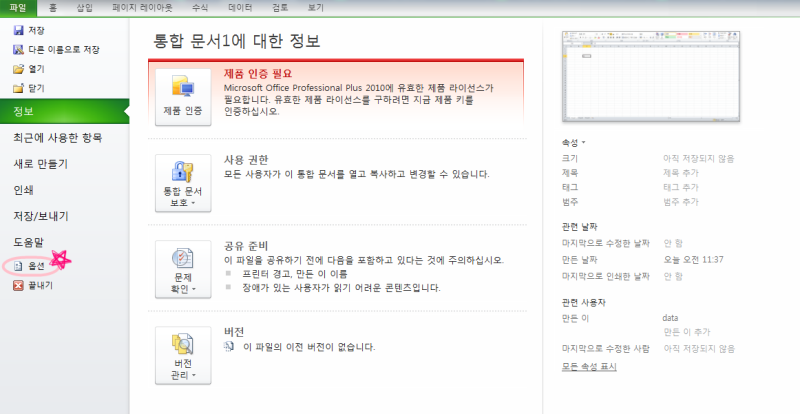Click the Open (열기) text label
The width and height of the screenshot is (800, 414).
click(36, 69)
